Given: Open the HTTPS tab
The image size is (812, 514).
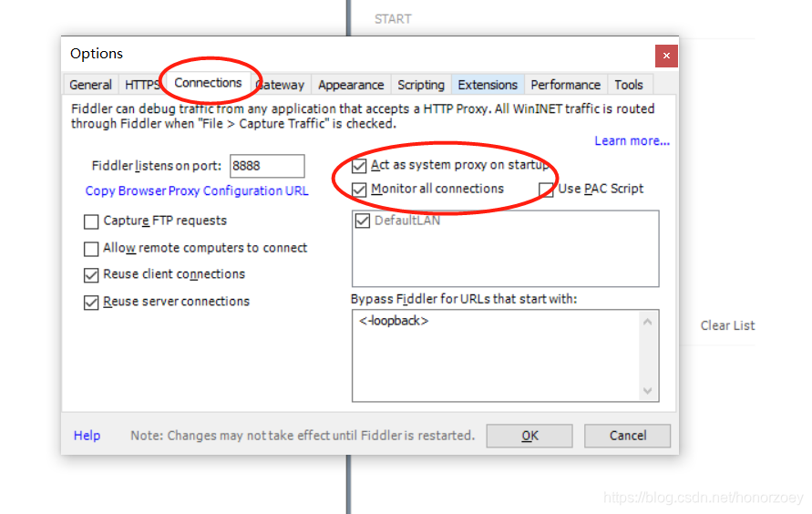Looking at the screenshot, I should pyautogui.click(x=142, y=85).
